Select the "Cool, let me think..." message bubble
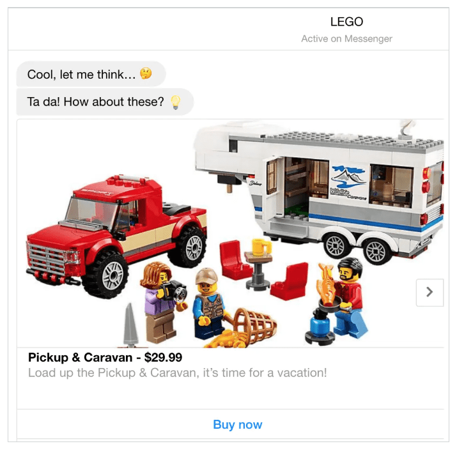The image size is (457, 476). (91, 74)
